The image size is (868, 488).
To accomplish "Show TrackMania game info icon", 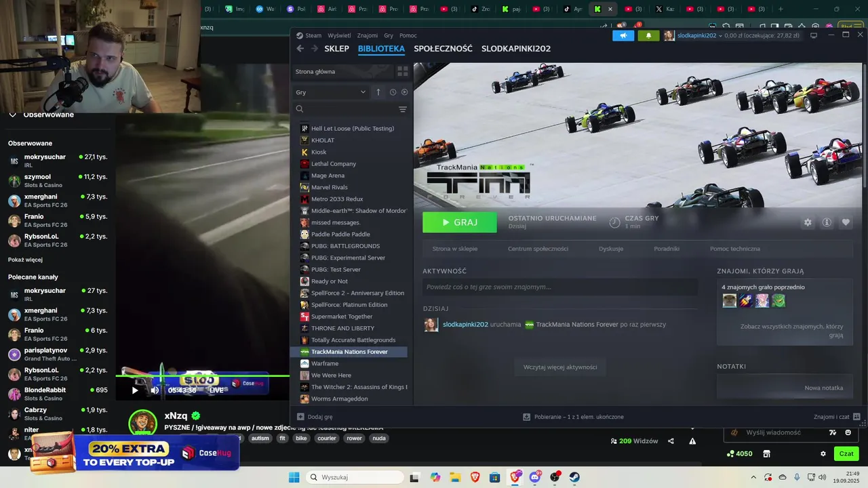I will tap(827, 222).
